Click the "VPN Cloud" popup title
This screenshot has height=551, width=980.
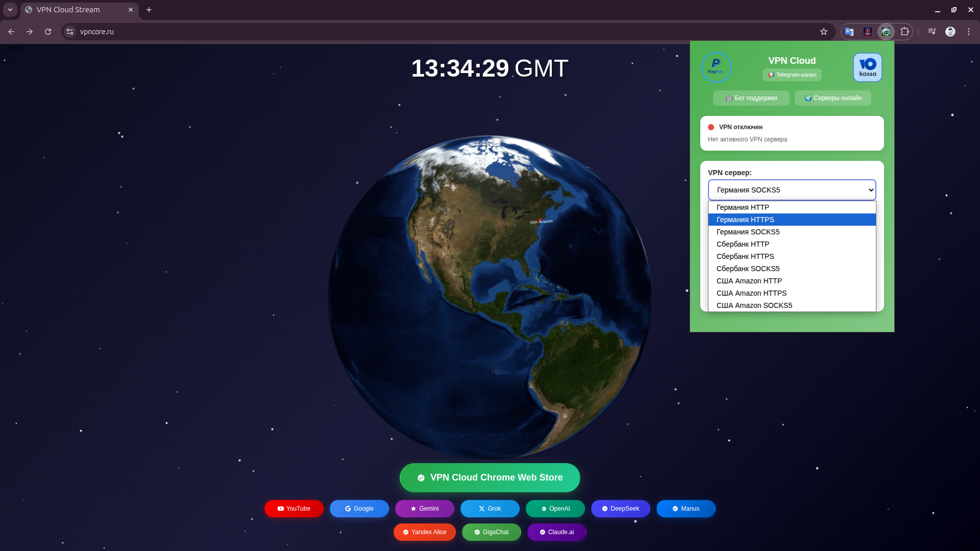pyautogui.click(x=792, y=61)
